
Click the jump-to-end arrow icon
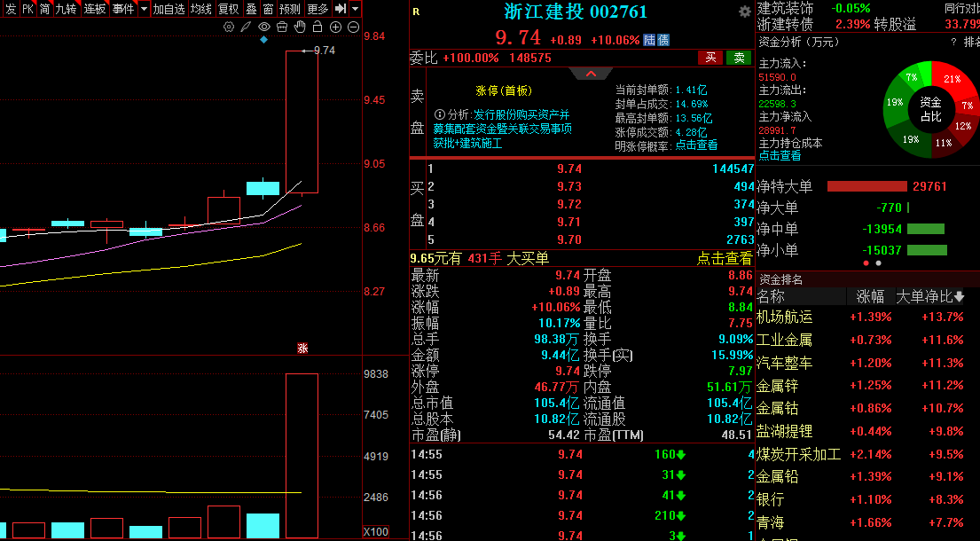pos(341,9)
